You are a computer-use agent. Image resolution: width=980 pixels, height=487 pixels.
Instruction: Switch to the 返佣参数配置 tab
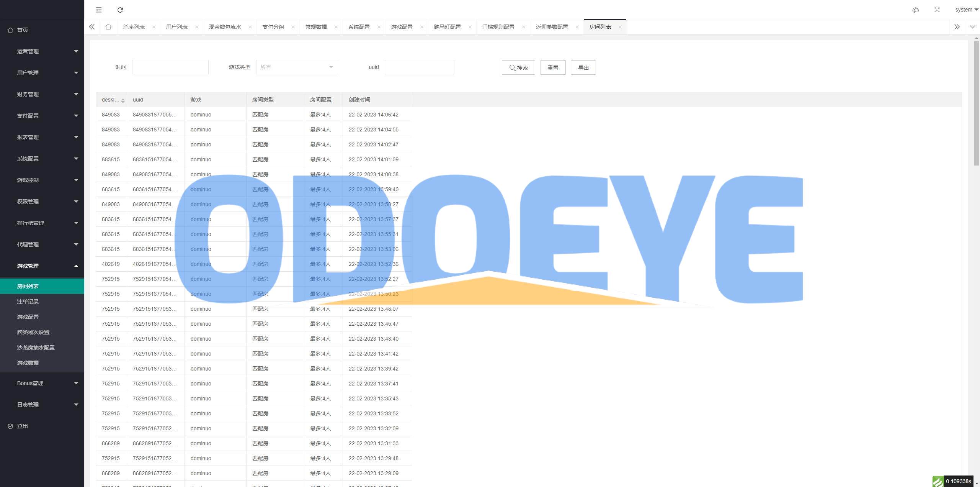(x=552, y=27)
